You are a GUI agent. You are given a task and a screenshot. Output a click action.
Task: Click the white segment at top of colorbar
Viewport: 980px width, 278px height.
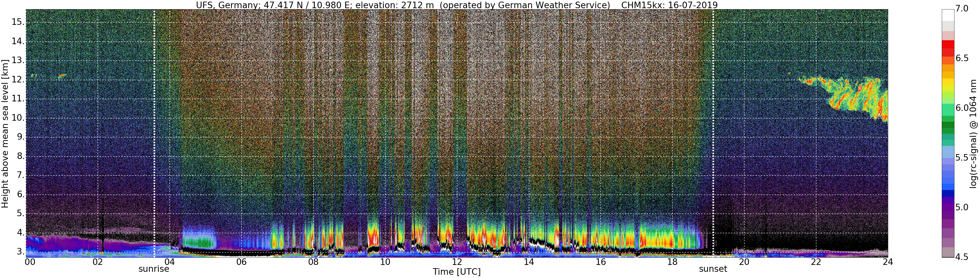pos(948,15)
